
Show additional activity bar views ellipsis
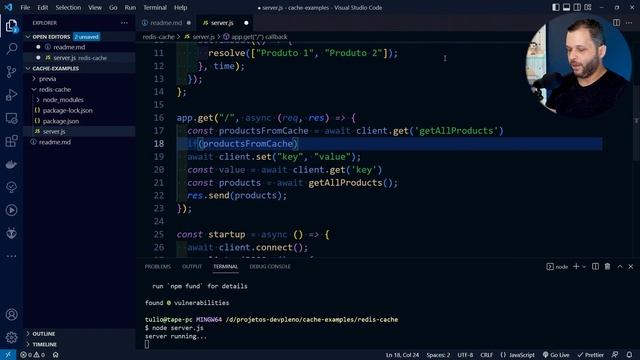tap(11, 256)
